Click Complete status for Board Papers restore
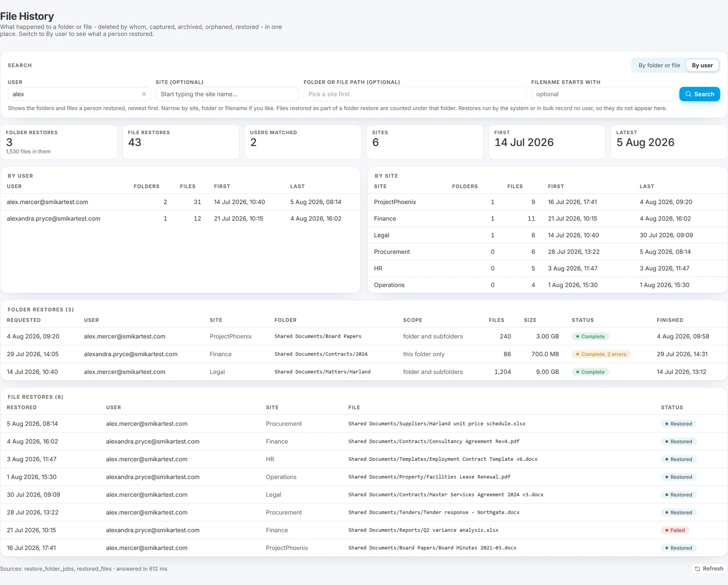The image size is (728, 585). click(590, 337)
